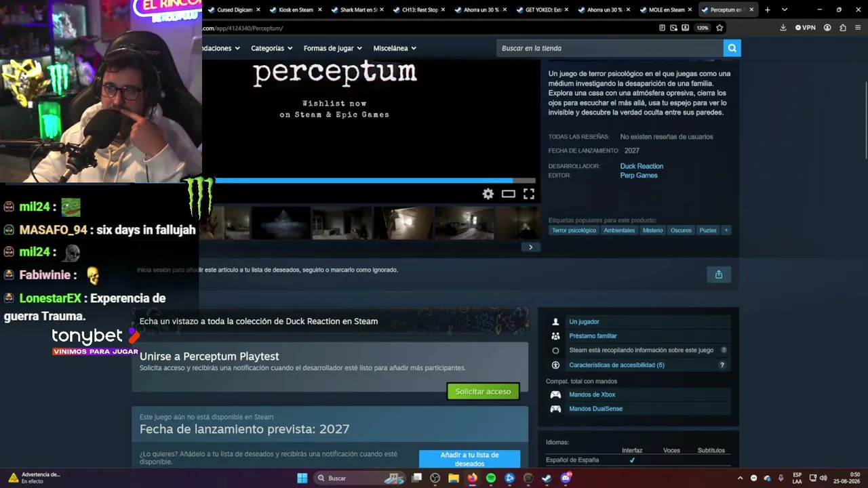Switch to the Shark Mart en Steam tab
Viewport: 868px width, 488px height.
[x=357, y=9]
